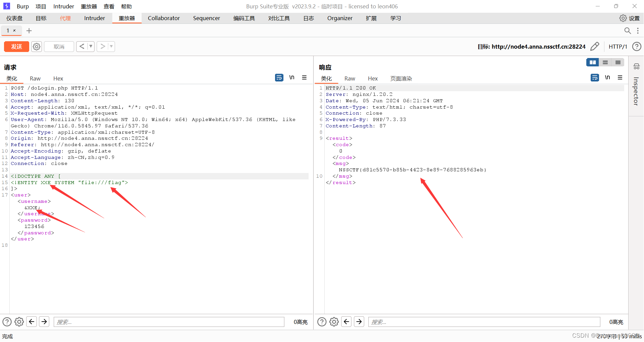This screenshot has height=342, width=644.
Task: Toggle request word wrap icon
Action: pyautogui.click(x=279, y=77)
